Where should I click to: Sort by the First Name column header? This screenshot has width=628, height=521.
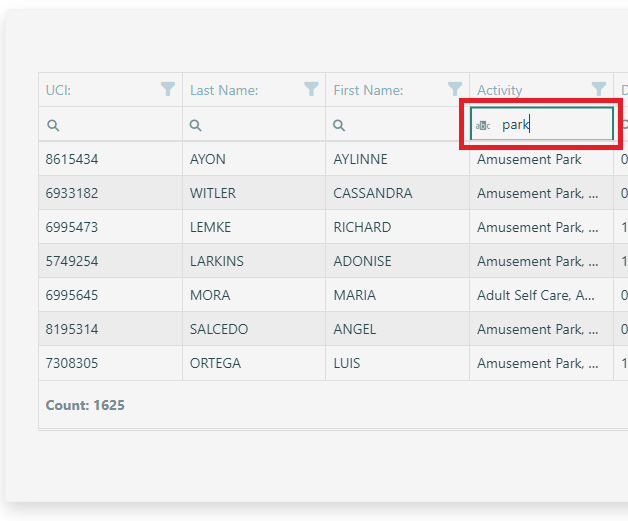368,90
